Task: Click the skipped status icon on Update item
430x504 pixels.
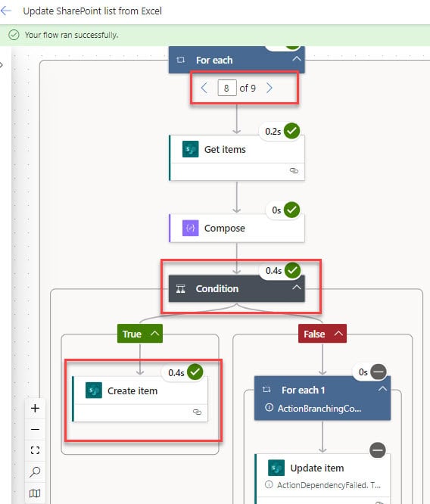Action: (x=378, y=450)
